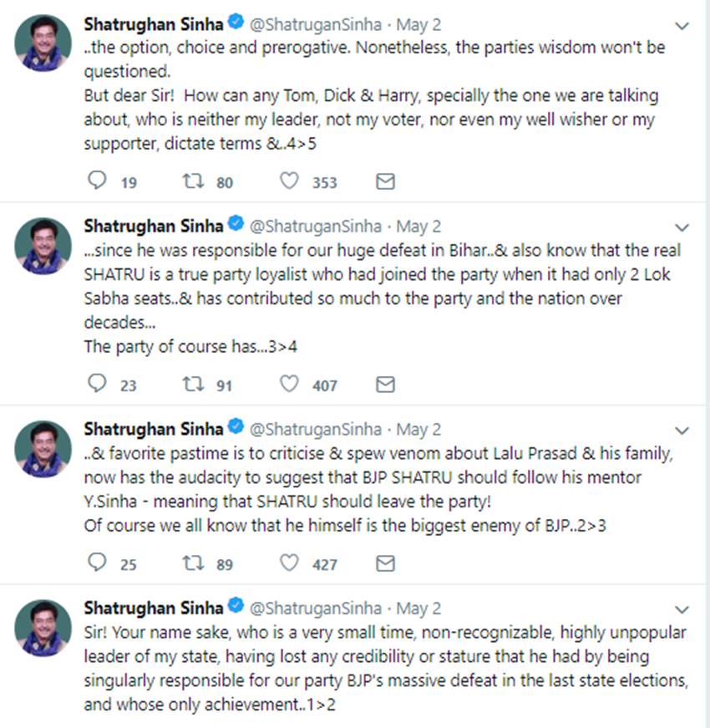The height and width of the screenshot is (728, 710).
Task: Open the May 2 timestamp on the 2>3 tweet
Action: 418,430
